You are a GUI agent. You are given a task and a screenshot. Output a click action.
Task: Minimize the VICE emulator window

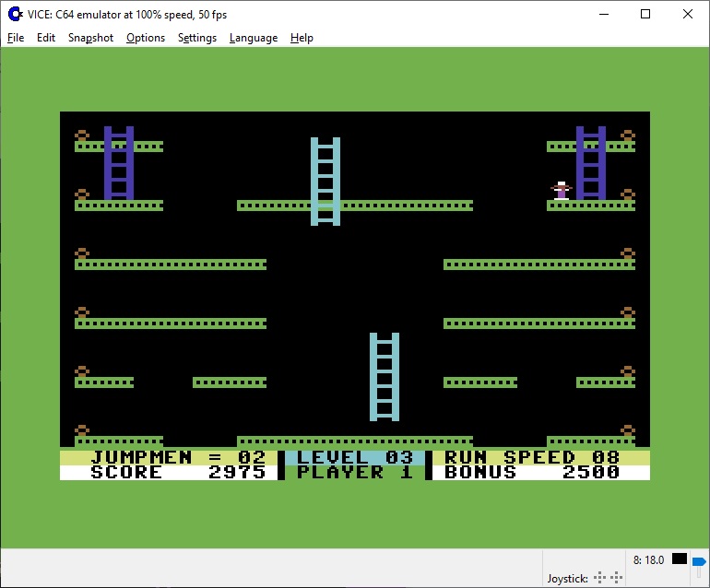[x=604, y=14]
